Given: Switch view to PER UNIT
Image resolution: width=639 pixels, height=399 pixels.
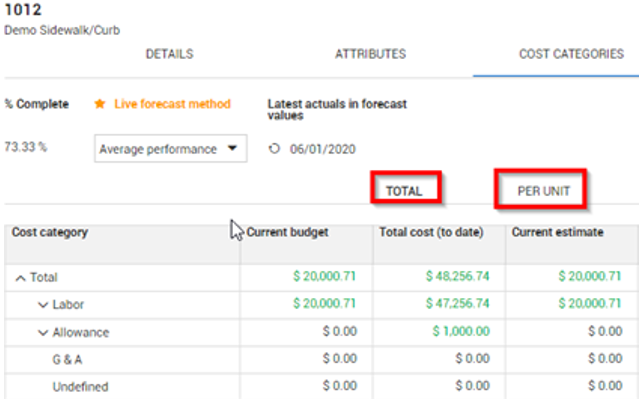Looking at the screenshot, I should coord(544,191).
